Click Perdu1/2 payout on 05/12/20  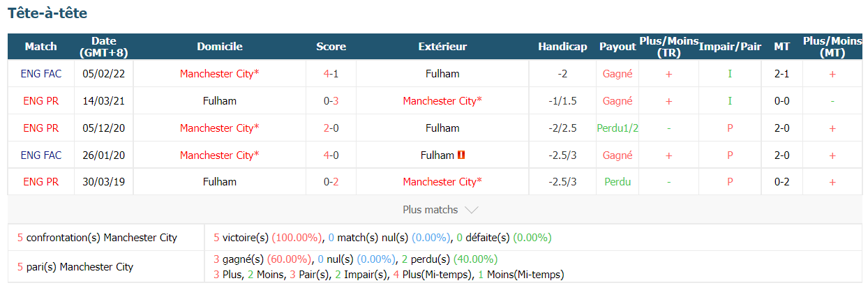pos(618,128)
